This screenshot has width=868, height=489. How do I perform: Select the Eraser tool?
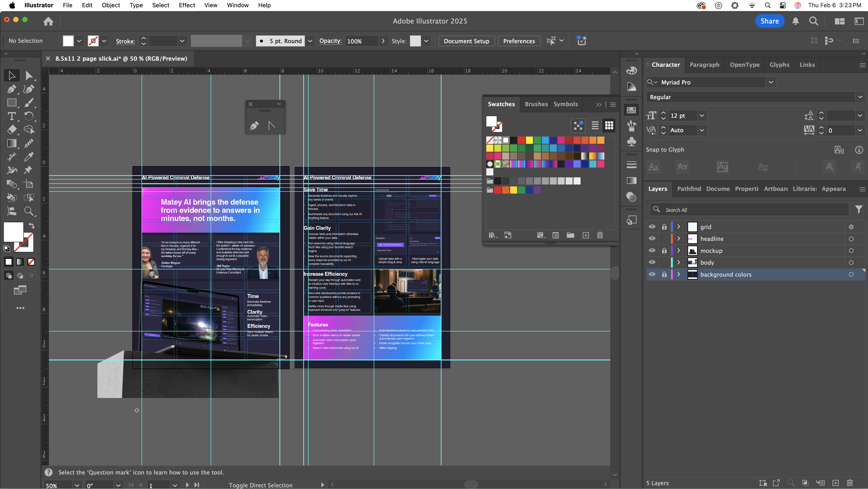coord(12,130)
